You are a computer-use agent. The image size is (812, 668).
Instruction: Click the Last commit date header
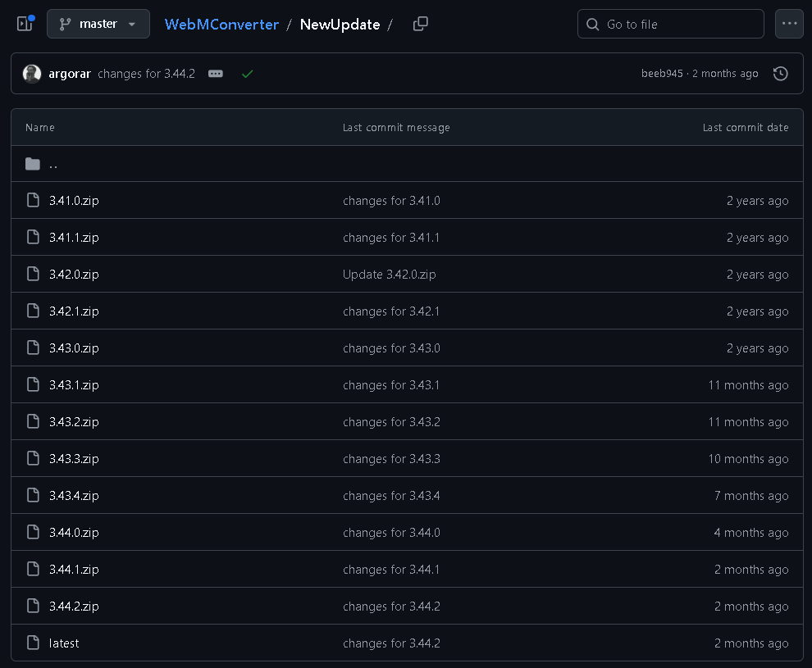(746, 127)
